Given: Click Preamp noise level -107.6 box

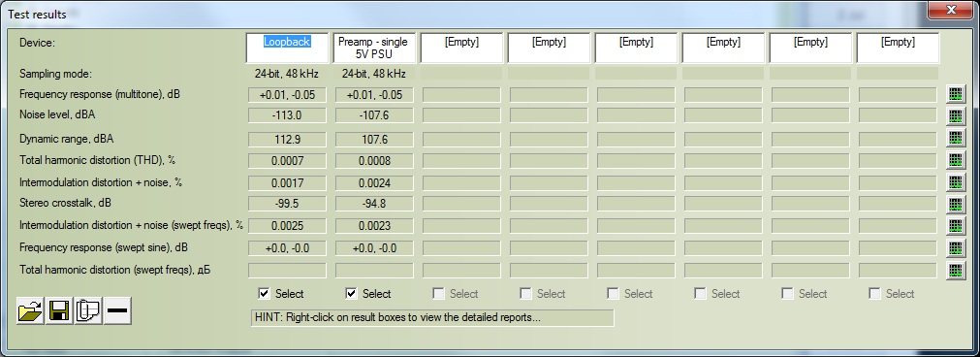Looking at the screenshot, I should (374, 116).
